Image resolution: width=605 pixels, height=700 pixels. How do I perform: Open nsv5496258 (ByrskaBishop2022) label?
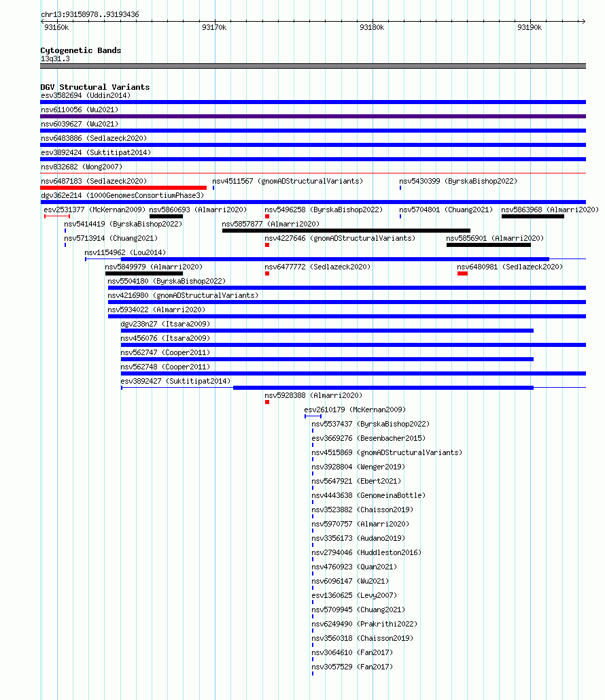324,210
